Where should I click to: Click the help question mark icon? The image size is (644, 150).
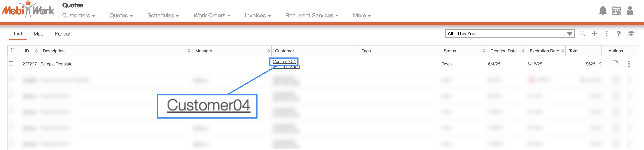coord(619,34)
